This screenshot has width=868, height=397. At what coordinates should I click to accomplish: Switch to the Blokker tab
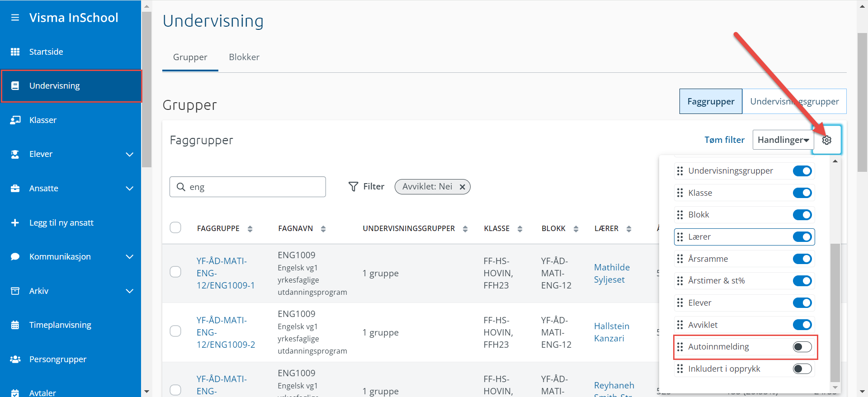[x=244, y=57]
